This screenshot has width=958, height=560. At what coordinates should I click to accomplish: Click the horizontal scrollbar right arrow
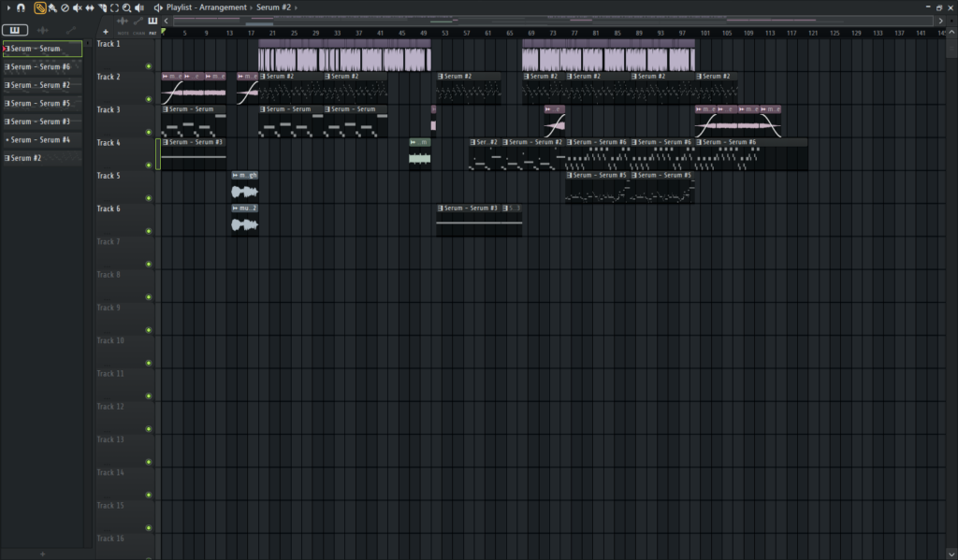(x=940, y=20)
